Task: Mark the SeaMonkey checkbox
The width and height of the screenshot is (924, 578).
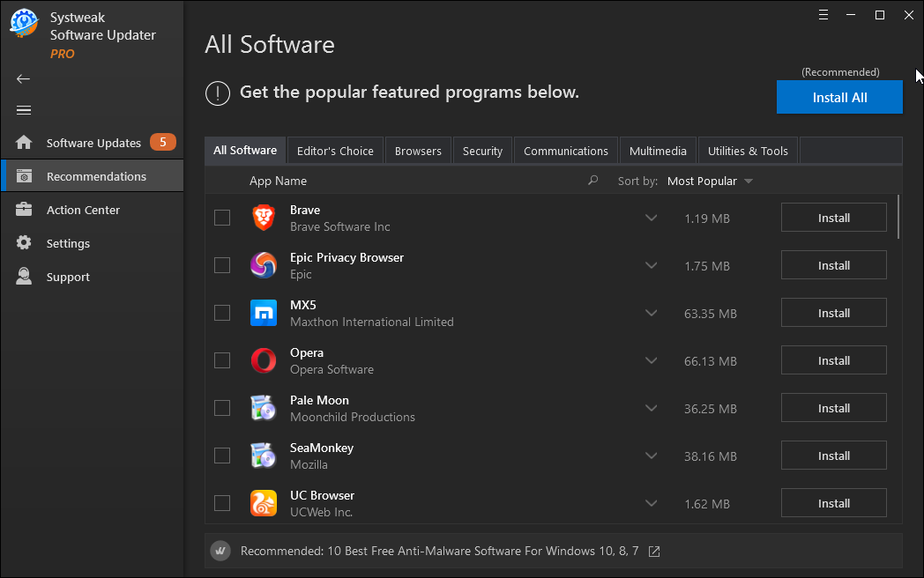Action: [222, 456]
